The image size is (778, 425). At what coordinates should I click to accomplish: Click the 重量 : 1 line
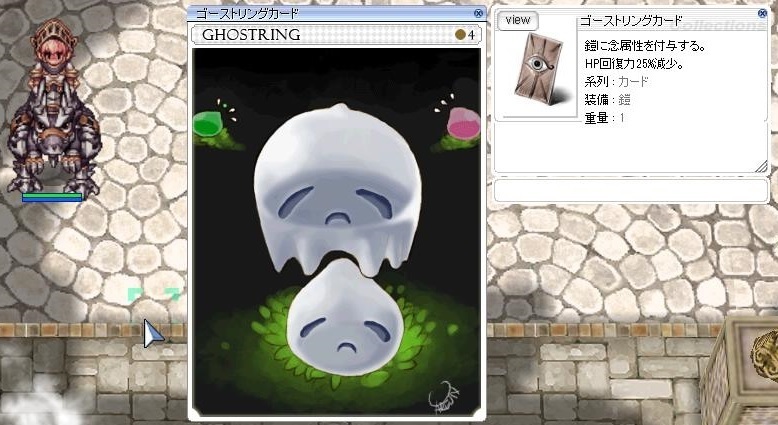[x=604, y=118]
